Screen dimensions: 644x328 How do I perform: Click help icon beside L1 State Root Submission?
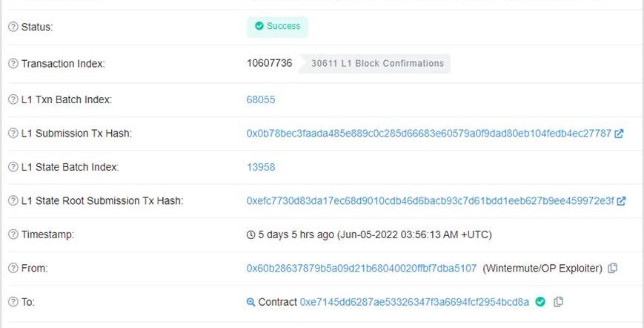point(13,200)
